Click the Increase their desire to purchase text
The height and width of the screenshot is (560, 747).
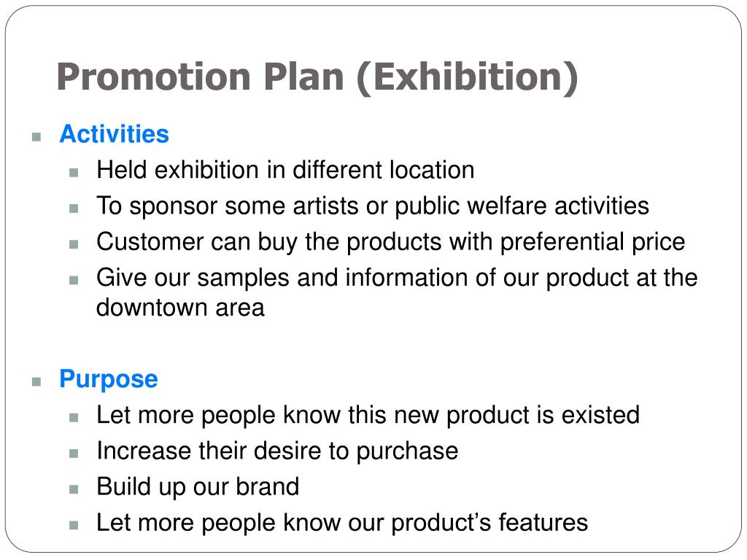click(x=277, y=451)
